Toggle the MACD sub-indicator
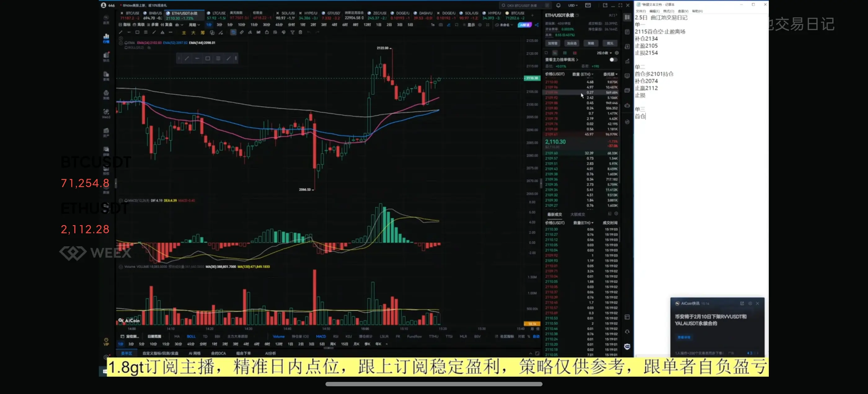The image size is (868, 394). coord(321,336)
